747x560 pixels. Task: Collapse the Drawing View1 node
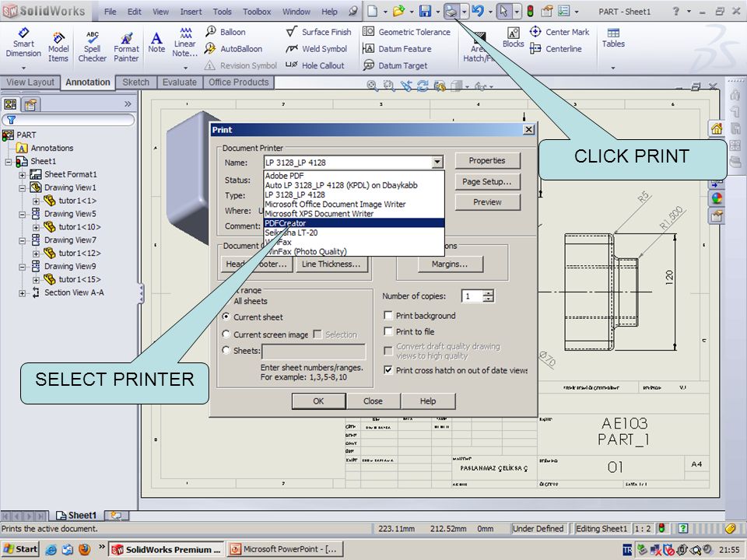[x=22, y=187]
